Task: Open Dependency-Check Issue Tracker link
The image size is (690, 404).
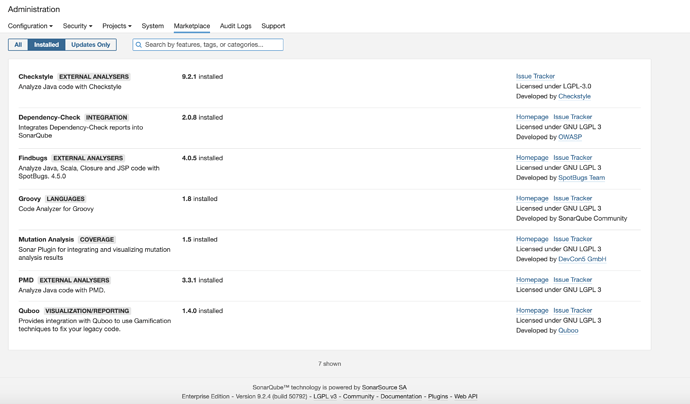Action: 573,117
